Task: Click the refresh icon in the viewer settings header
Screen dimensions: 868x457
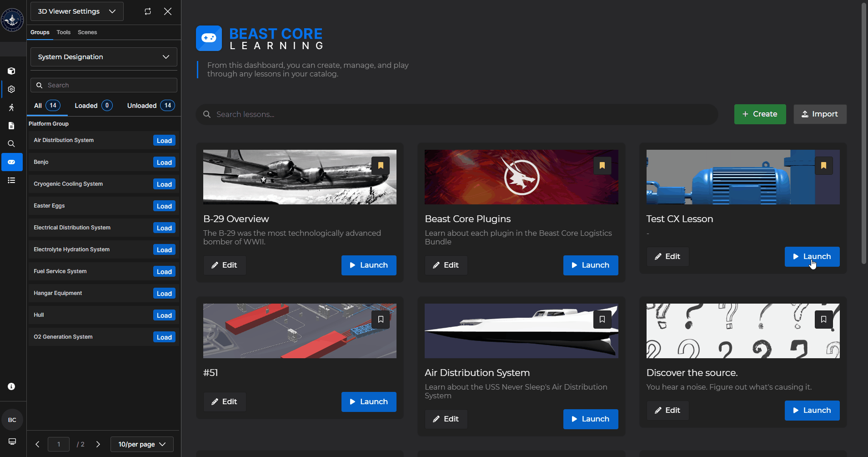Action: tap(148, 11)
